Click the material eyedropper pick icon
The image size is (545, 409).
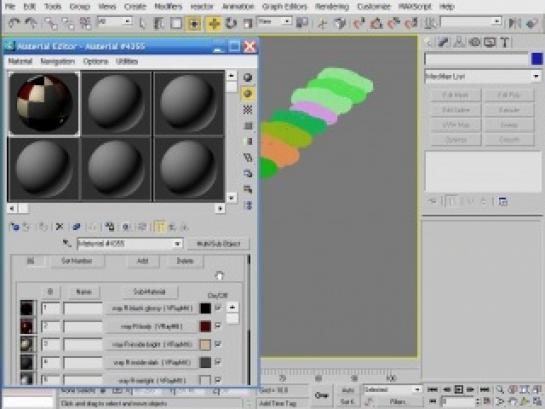point(66,243)
